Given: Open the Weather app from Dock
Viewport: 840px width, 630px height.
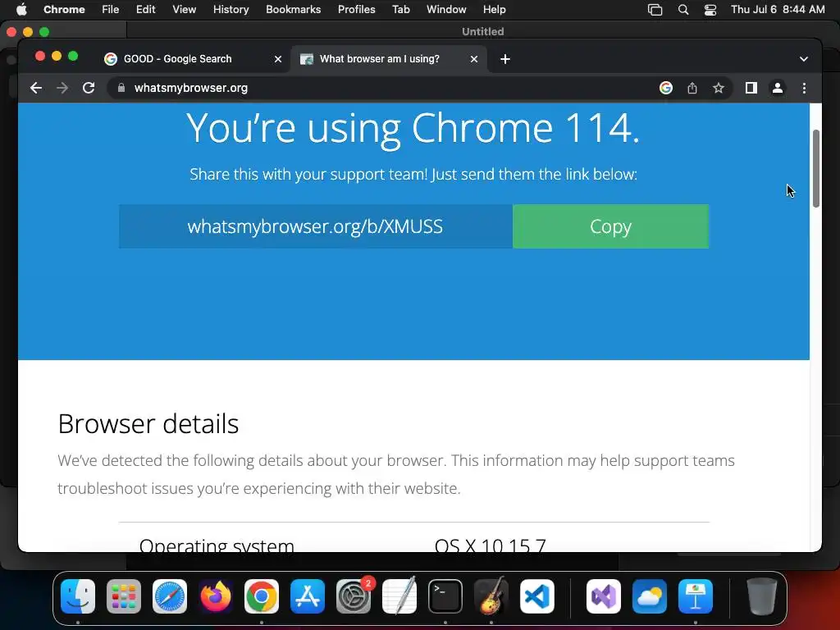Looking at the screenshot, I should [650, 596].
